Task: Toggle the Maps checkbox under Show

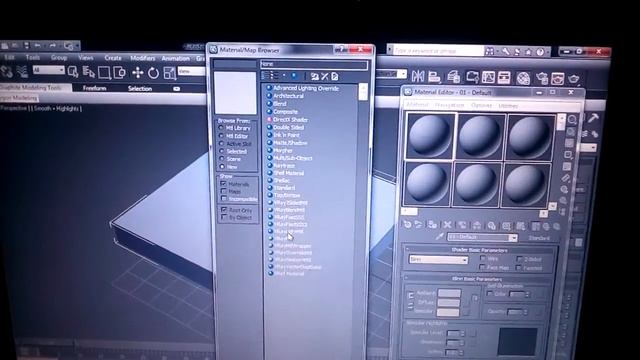Action: click(223, 191)
